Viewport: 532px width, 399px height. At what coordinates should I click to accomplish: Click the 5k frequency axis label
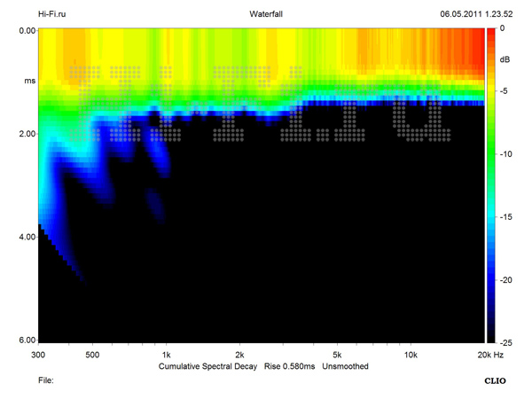pos(336,354)
